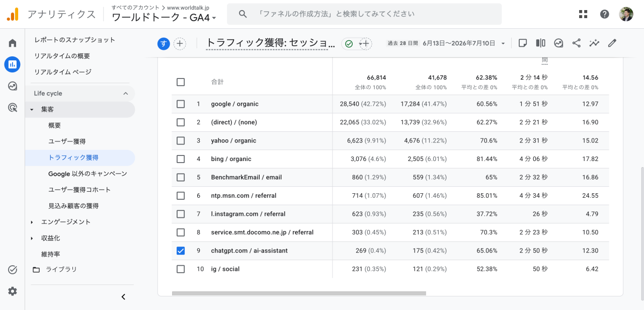Open ユーザー獲得コホート

[x=79, y=190]
